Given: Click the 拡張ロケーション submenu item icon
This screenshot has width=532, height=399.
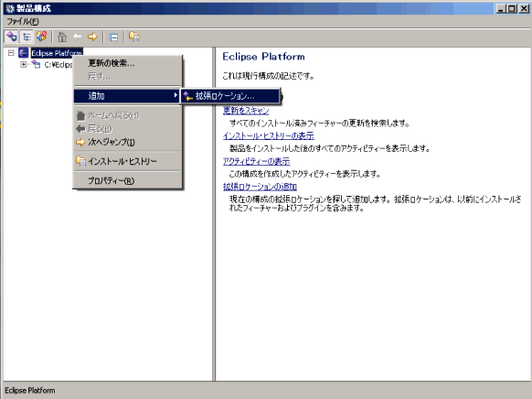Looking at the screenshot, I should point(188,96).
